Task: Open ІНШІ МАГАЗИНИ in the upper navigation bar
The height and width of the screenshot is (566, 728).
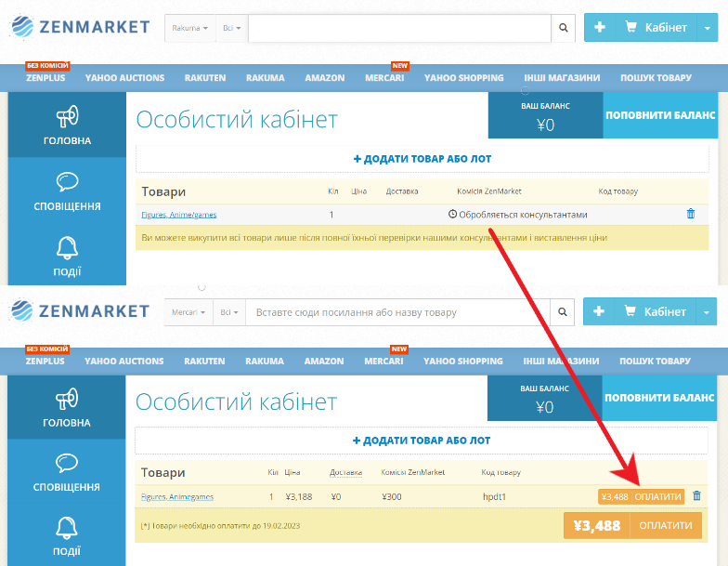Action: tap(562, 78)
